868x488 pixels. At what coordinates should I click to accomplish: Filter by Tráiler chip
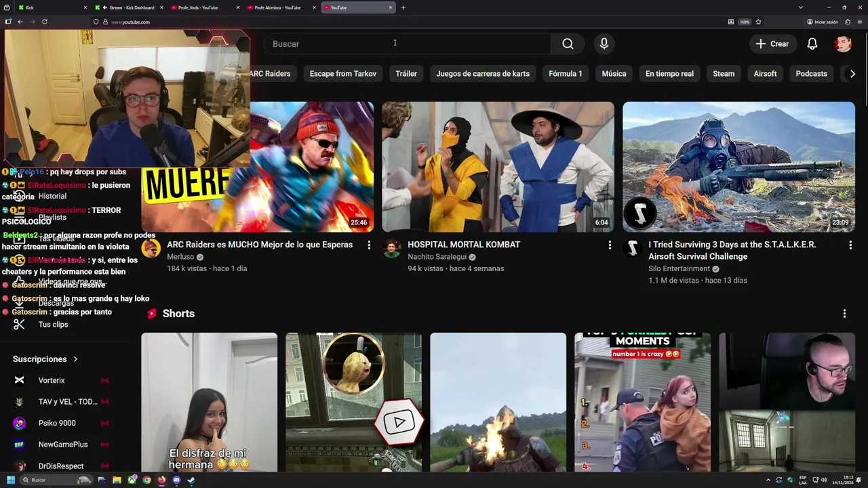coord(406,74)
